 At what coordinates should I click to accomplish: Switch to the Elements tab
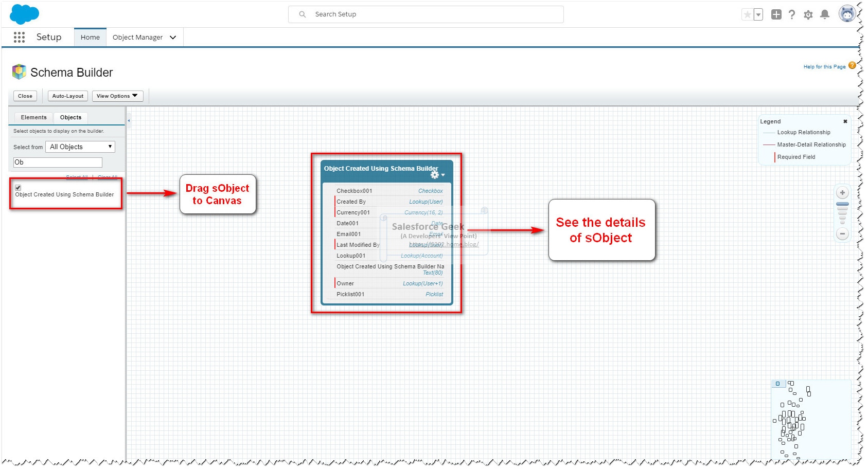(x=33, y=117)
